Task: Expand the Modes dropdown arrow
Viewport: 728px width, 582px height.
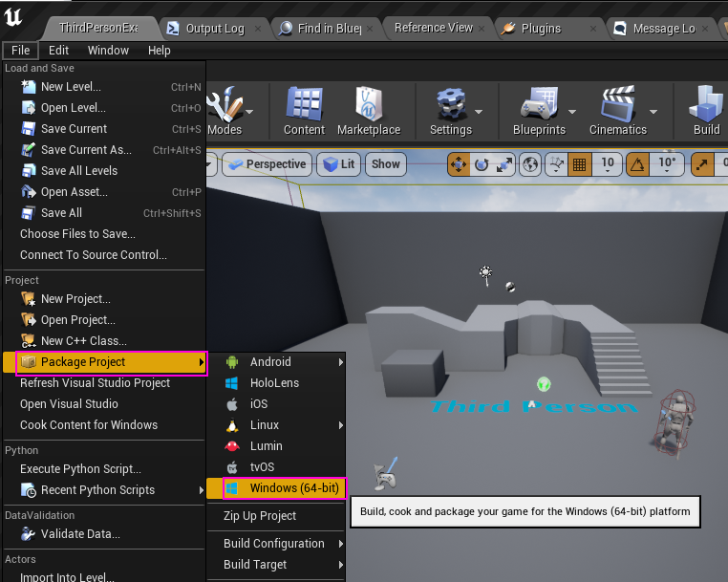Action: click(x=249, y=112)
